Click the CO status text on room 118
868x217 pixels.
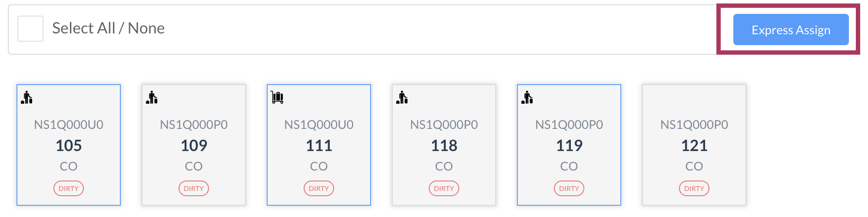point(444,166)
